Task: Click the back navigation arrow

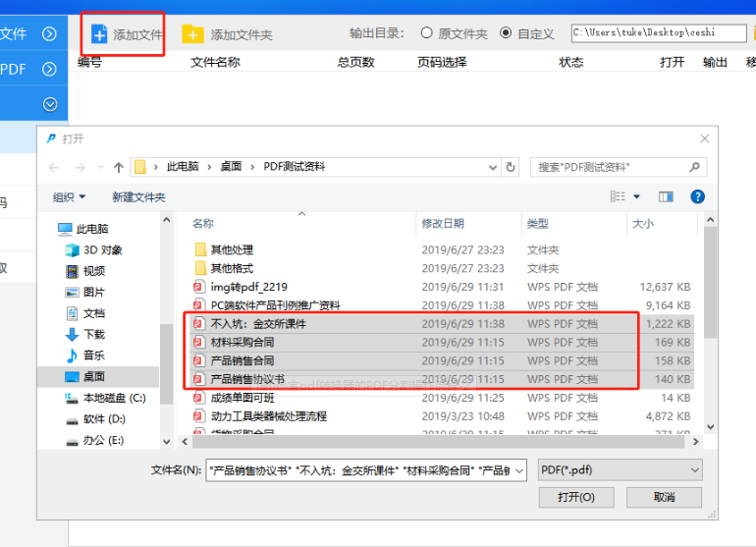Action: click(x=54, y=167)
